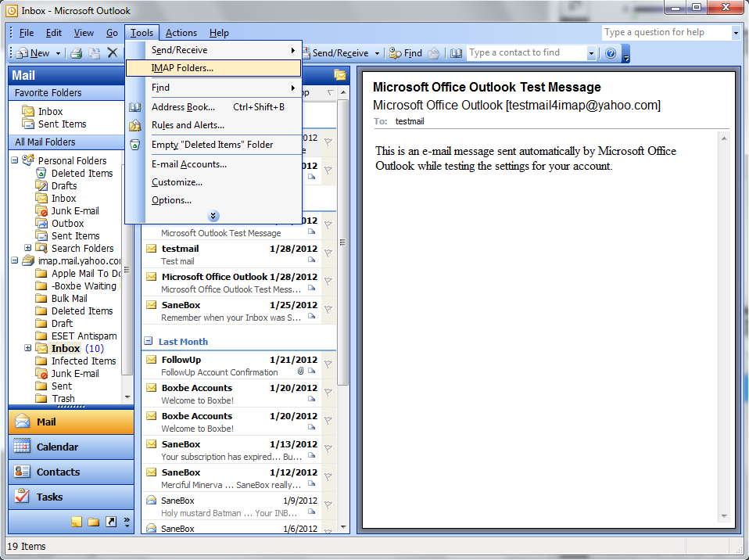Choose Options... from Tools menu
Image resolution: width=749 pixels, height=560 pixels.
click(213, 200)
